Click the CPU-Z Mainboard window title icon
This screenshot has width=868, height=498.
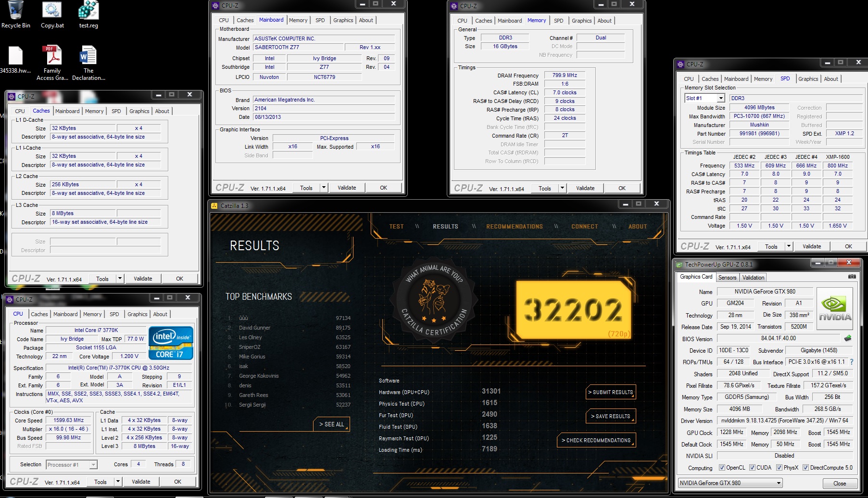click(x=215, y=5)
